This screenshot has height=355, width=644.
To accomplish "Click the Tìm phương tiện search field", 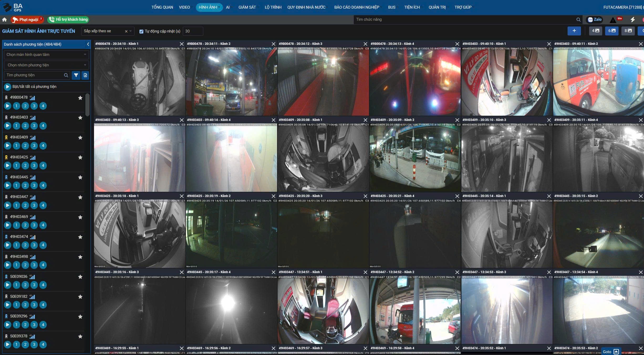I will tap(34, 75).
